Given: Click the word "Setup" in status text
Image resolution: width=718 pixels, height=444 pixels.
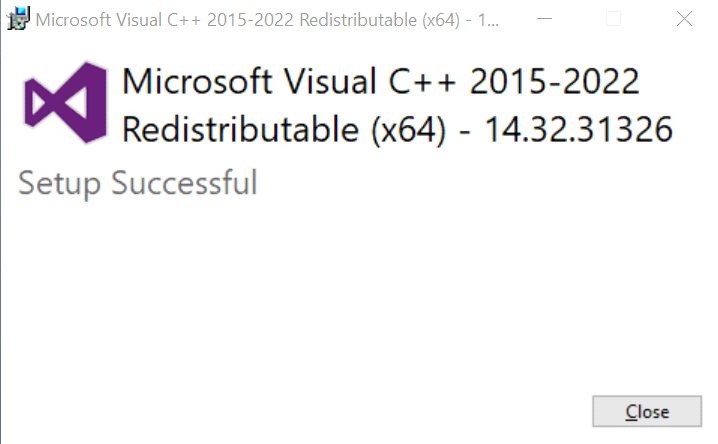Looking at the screenshot, I should coord(61,183).
